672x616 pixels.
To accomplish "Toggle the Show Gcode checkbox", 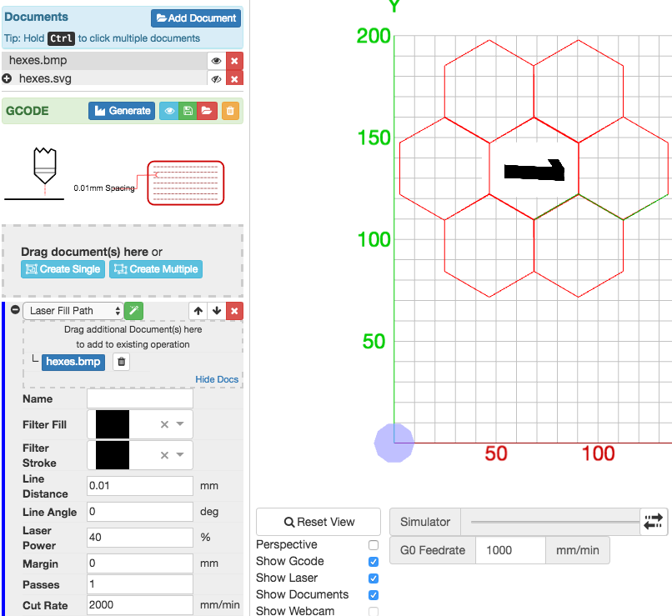I will point(374,562).
